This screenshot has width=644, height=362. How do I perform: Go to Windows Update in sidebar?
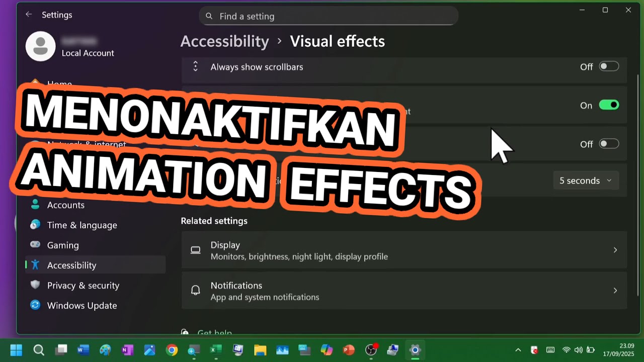[x=95, y=305]
